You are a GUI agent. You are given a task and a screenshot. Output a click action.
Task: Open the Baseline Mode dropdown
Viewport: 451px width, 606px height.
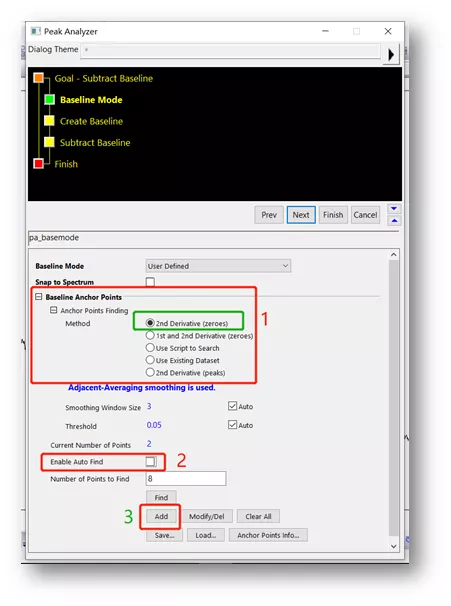(x=218, y=266)
